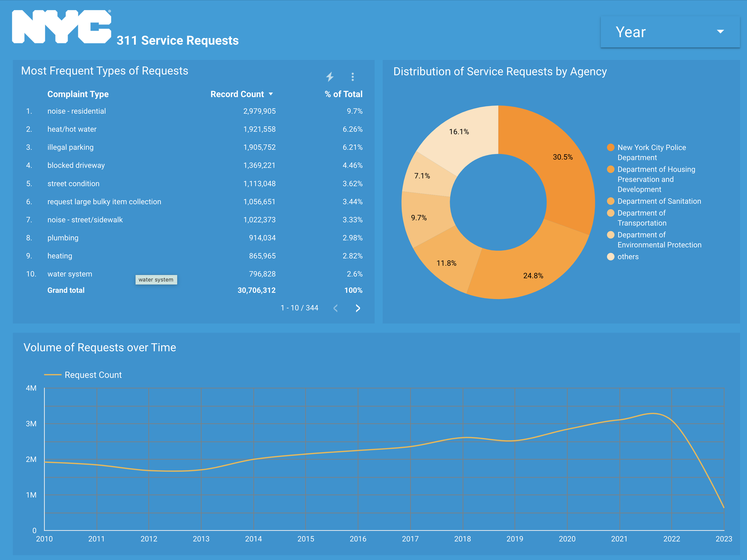The image size is (747, 560).
Task: Click the pagination text 1 - 10 / 344
Action: coord(299,308)
